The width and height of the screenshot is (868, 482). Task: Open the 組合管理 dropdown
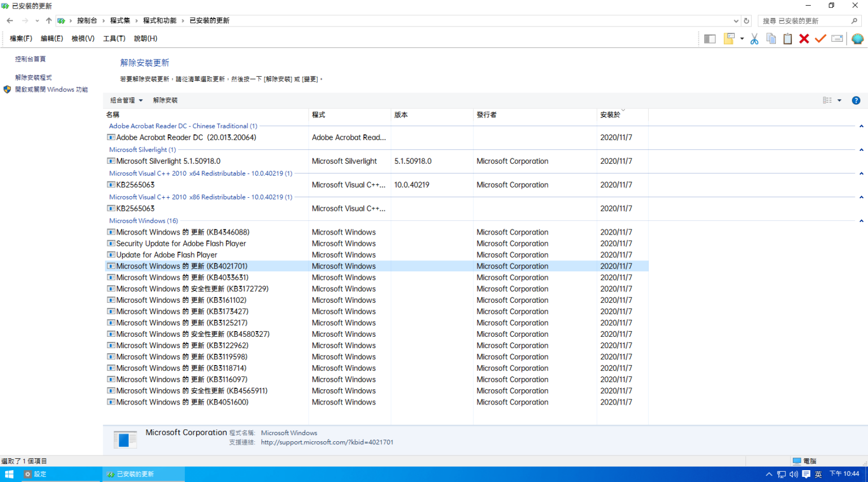(126, 100)
